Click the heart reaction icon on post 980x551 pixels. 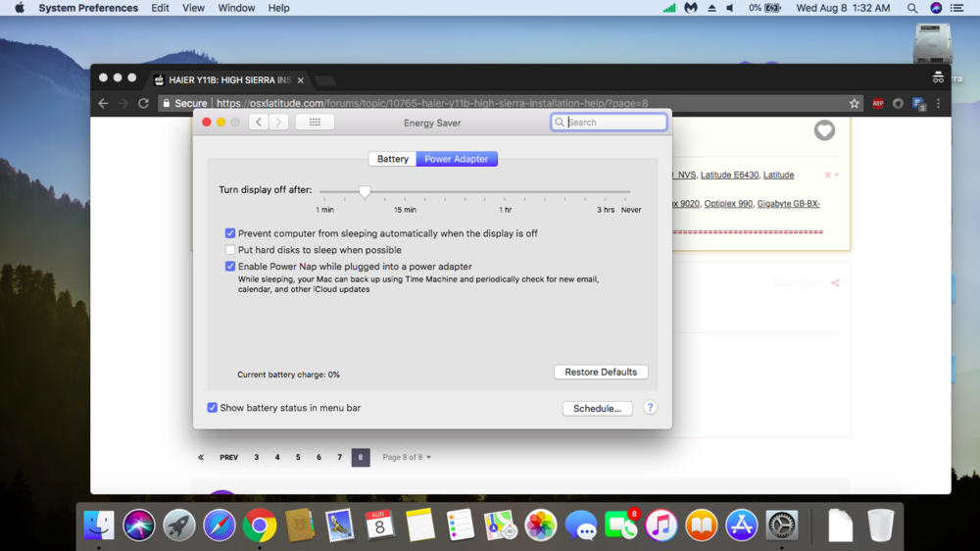[824, 130]
